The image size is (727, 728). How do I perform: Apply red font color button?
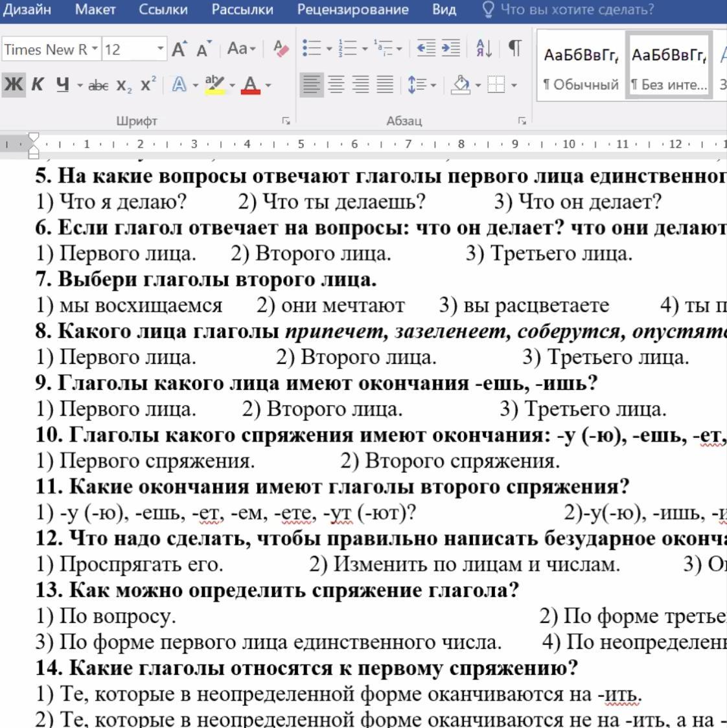point(250,85)
